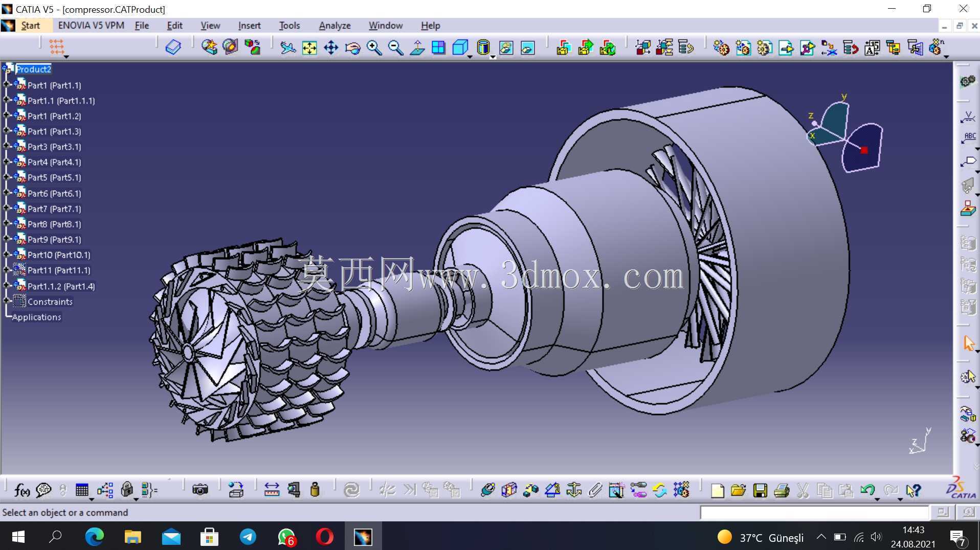Open the Analyze menu

click(x=335, y=26)
